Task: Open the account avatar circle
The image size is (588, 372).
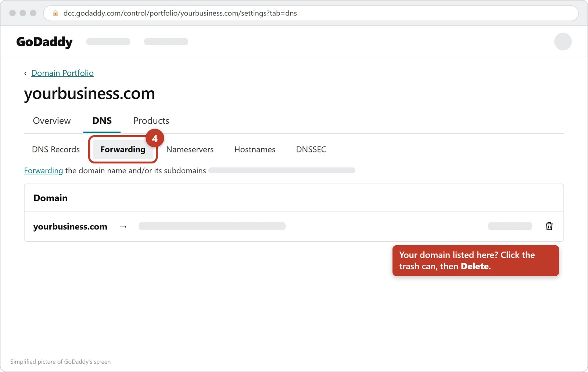Action: tap(563, 41)
